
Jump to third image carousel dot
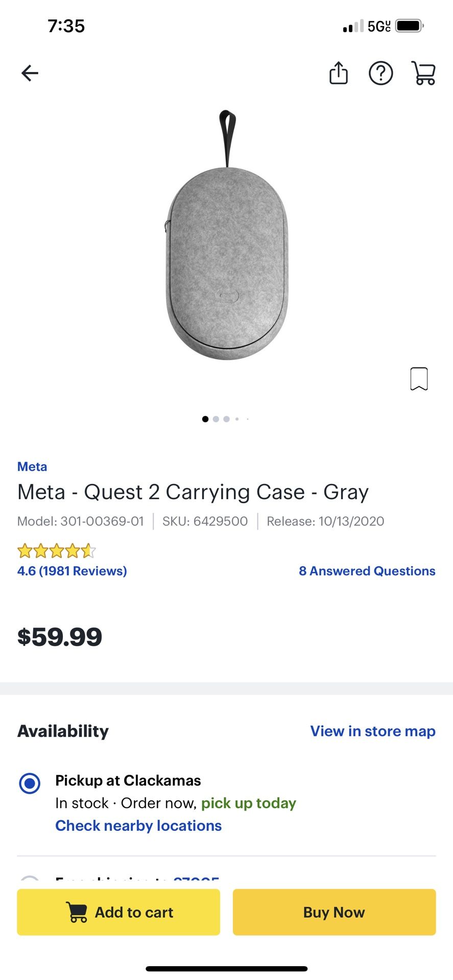click(x=226, y=419)
